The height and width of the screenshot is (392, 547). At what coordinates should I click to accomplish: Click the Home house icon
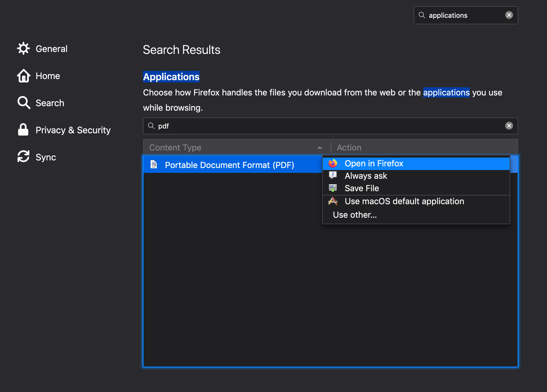coord(23,76)
